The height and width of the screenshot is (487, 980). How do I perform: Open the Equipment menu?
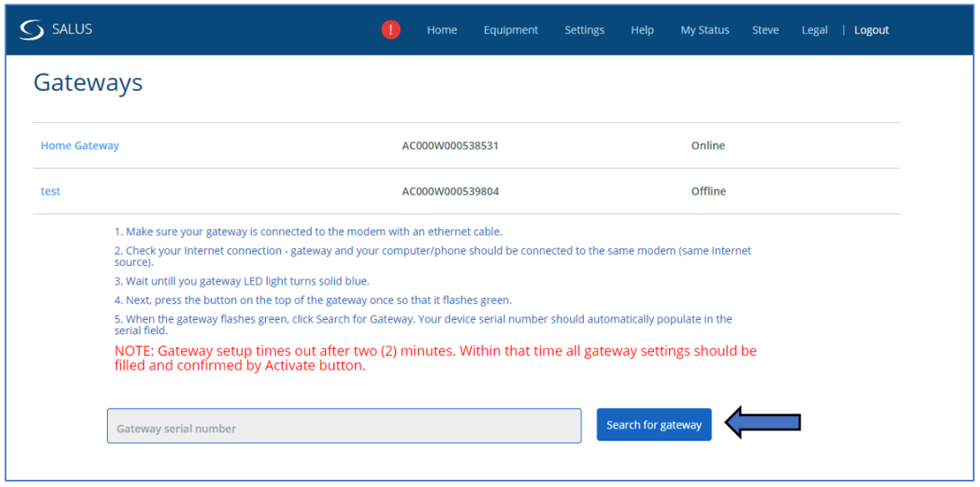(510, 30)
